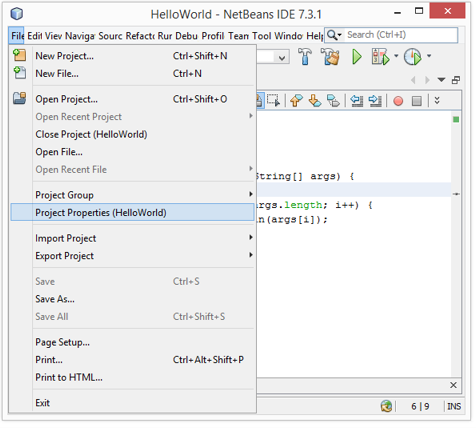Click the shift line left icon
Screen dimensions: 476x428
tap(356, 100)
